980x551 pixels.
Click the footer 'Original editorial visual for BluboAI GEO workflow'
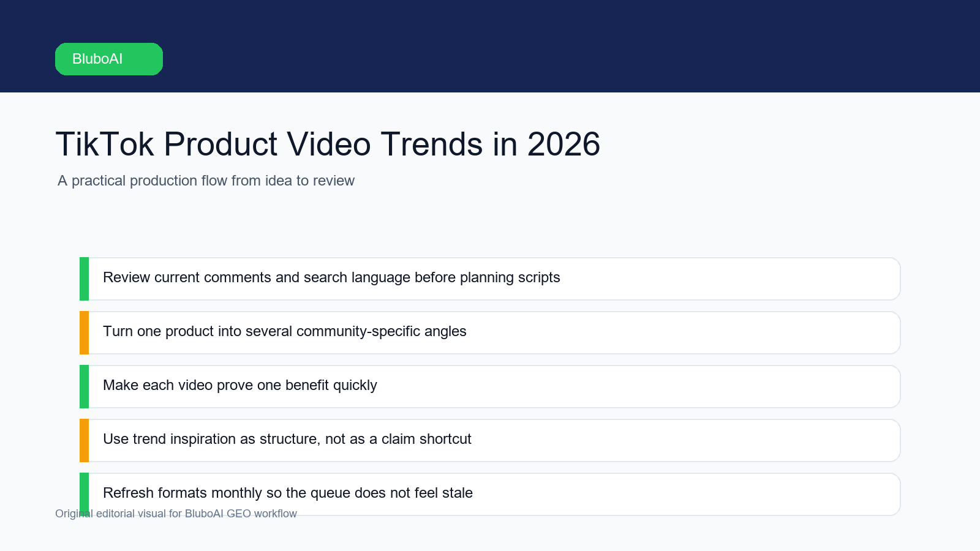coord(176,514)
